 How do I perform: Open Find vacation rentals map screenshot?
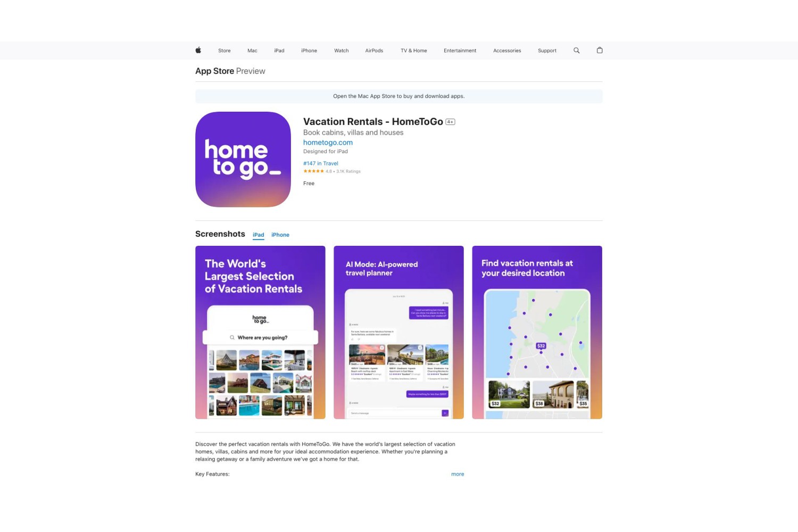tap(537, 332)
